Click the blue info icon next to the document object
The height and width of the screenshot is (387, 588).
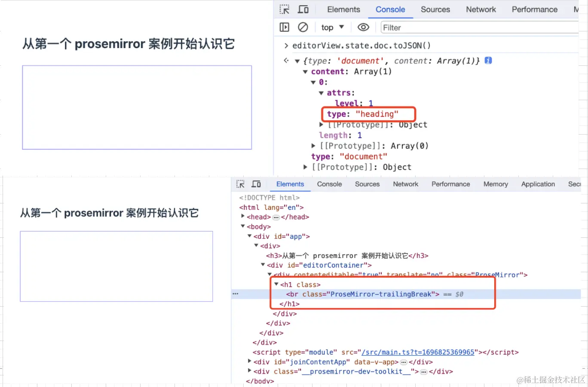coord(488,61)
